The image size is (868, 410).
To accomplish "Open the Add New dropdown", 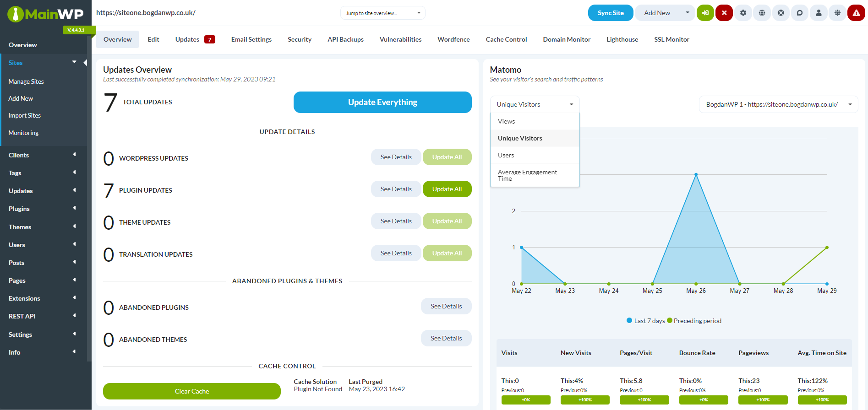I will click(x=666, y=13).
